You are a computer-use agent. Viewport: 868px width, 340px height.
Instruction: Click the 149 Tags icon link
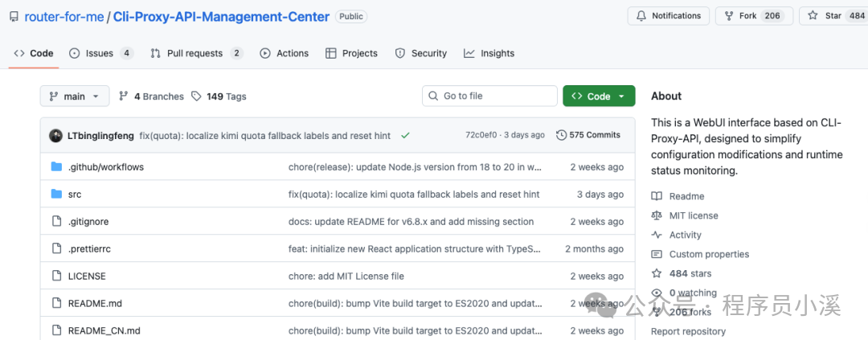[x=197, y=96]
